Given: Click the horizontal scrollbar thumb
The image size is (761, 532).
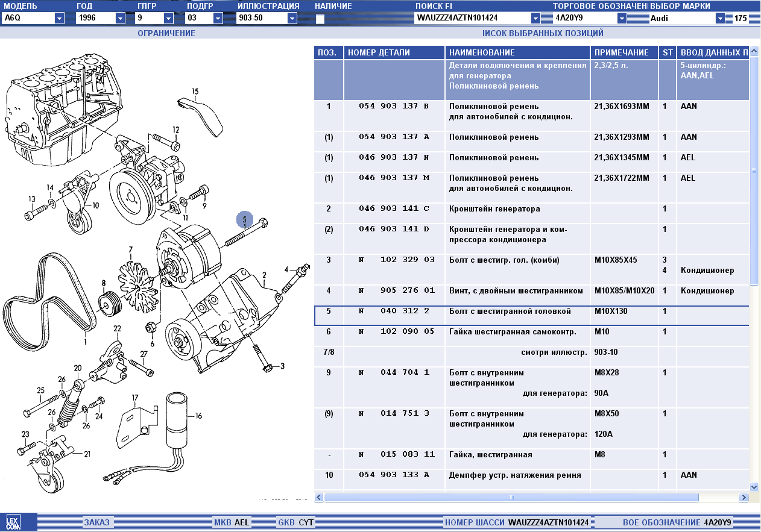Looking at the screenshot, I should click(511, 497).
